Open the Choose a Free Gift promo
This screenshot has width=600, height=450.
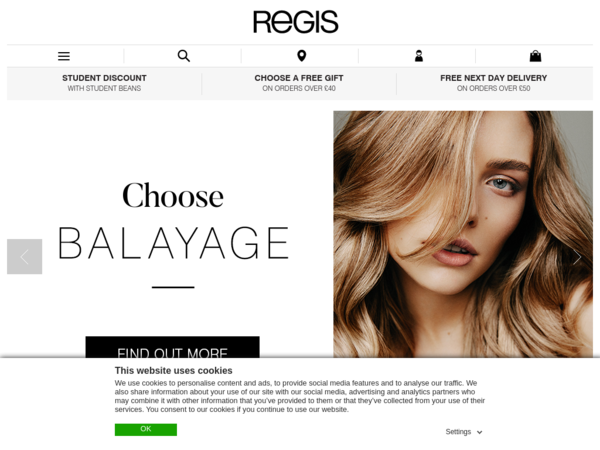[x=299, y=83]
